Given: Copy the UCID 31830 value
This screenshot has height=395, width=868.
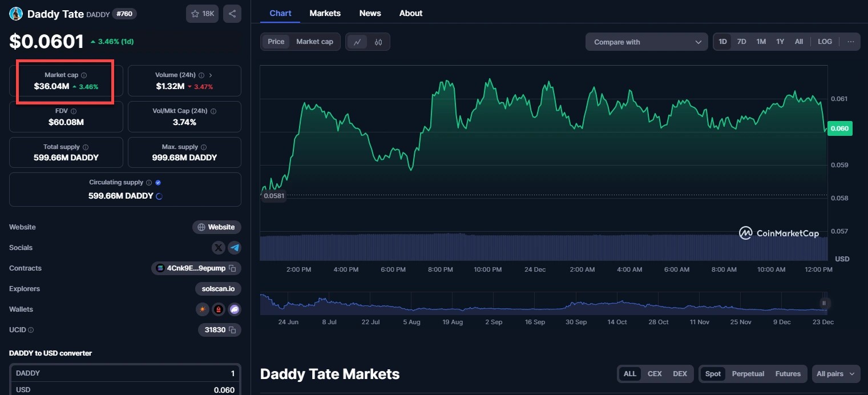Looking at the screenshot, I should tap(232, 330).
